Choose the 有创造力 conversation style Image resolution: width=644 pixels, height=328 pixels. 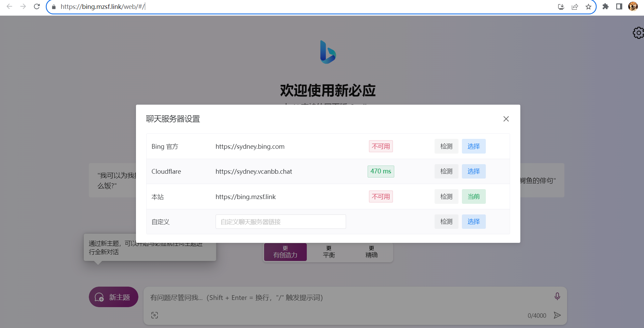pos(285,252)
